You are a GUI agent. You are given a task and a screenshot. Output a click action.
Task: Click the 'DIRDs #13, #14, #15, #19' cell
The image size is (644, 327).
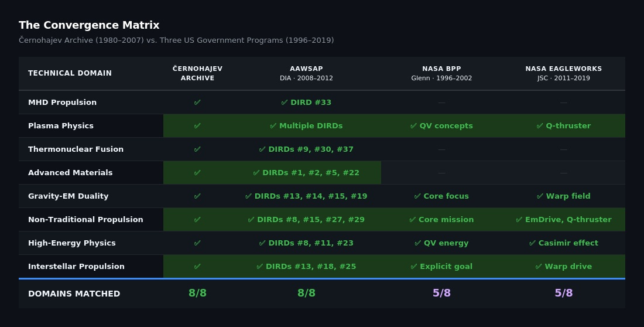pos(306,196)
